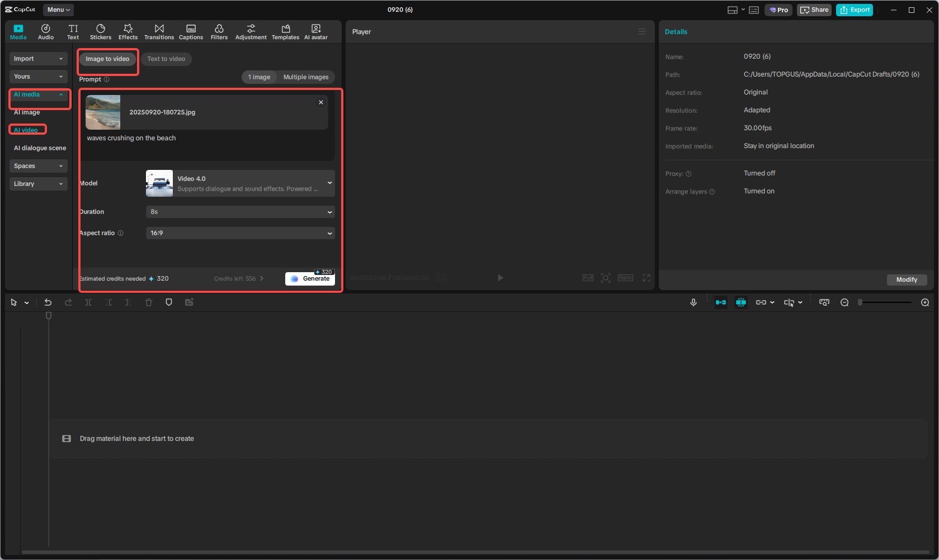Click the Modify button in Details panel

(907, 279)
